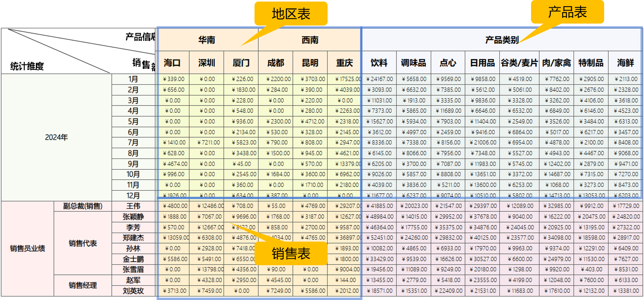Select salesperson 李芳 name cell
This screenshot has width=644, height=300.
tap(133, 227)
